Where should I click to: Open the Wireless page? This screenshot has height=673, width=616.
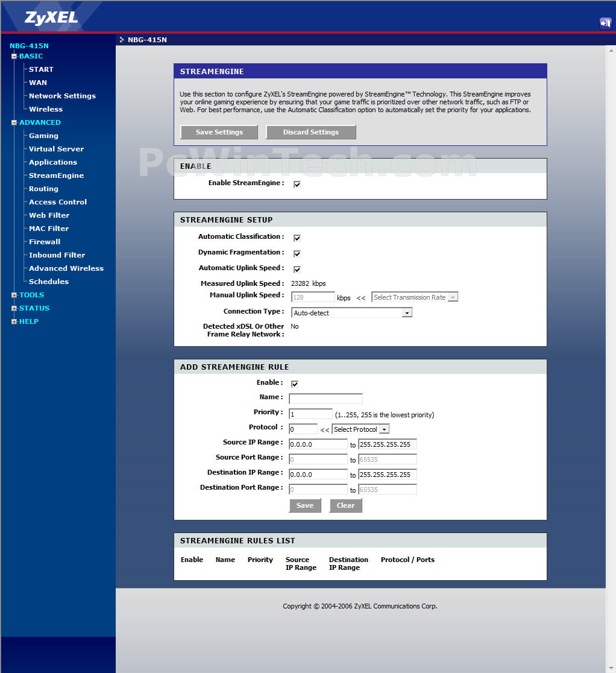point(45,109)
